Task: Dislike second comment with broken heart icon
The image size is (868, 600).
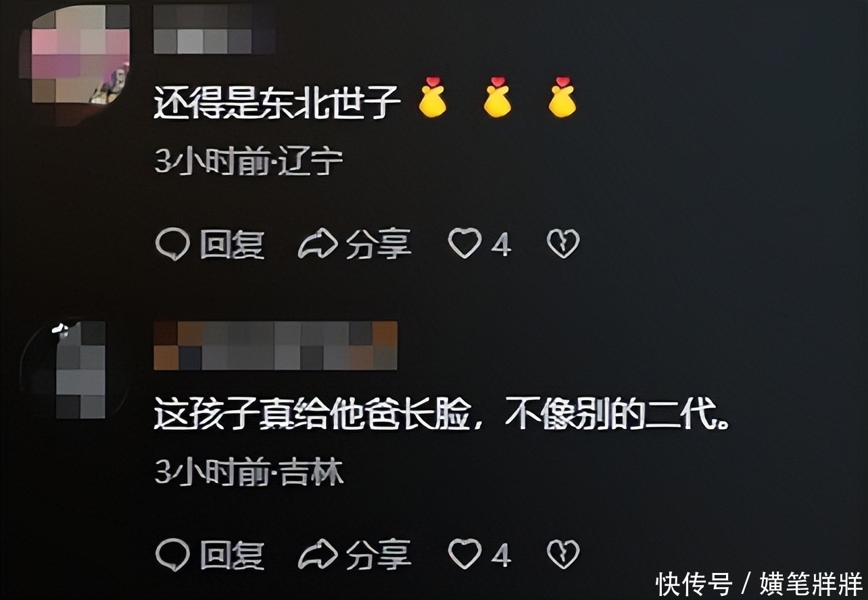Action: (x=563, y=555)
